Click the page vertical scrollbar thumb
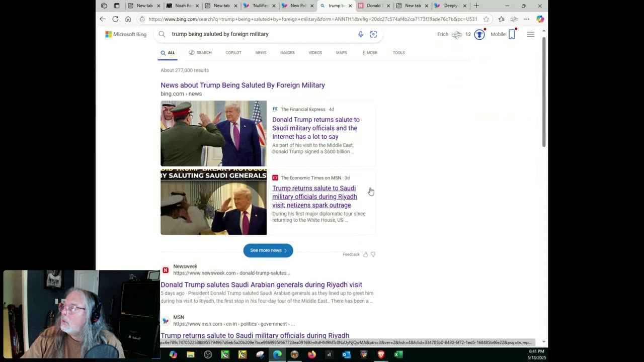The image size is (644, 362). pos(544,92)
